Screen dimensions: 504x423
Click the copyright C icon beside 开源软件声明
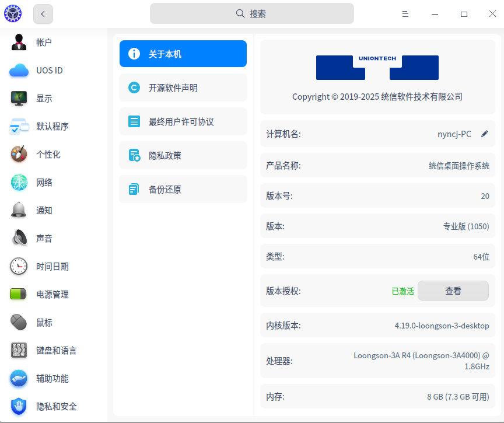(x=134, y=88)
